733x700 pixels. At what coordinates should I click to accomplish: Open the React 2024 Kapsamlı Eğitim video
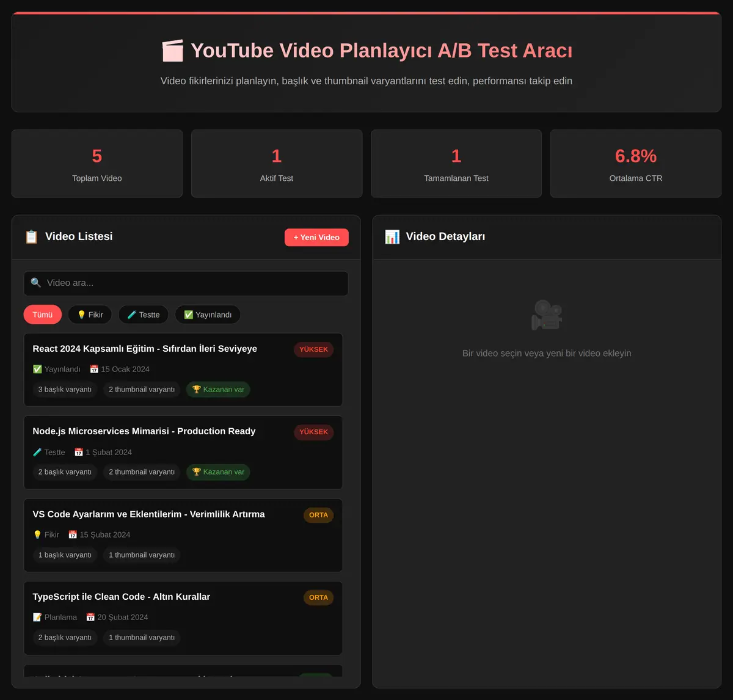pos(183,370)
